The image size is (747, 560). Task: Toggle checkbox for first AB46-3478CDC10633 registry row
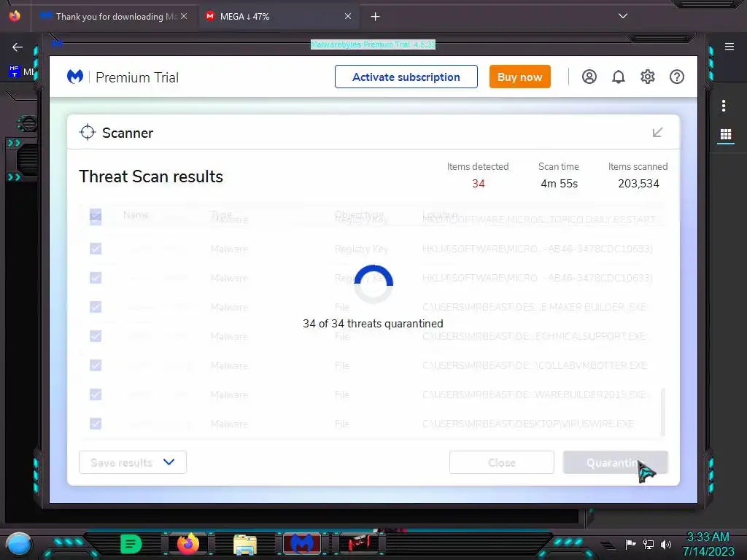tap(96, 249)
